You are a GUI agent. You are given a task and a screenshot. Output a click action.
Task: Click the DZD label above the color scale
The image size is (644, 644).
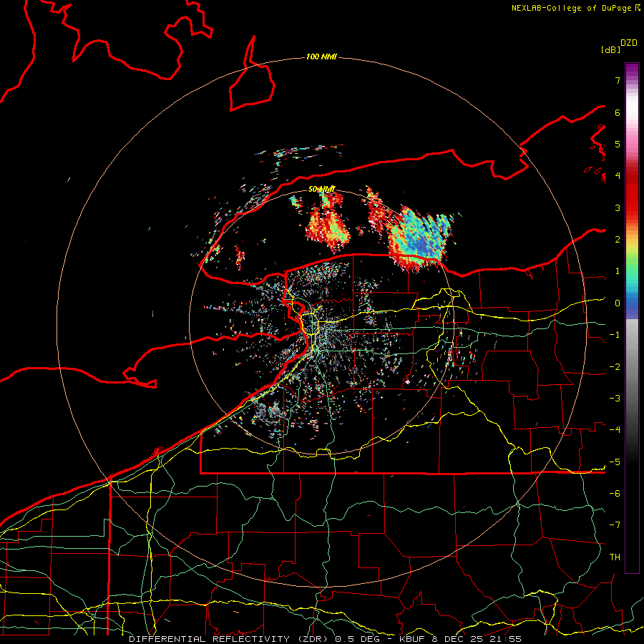[629, 43]
